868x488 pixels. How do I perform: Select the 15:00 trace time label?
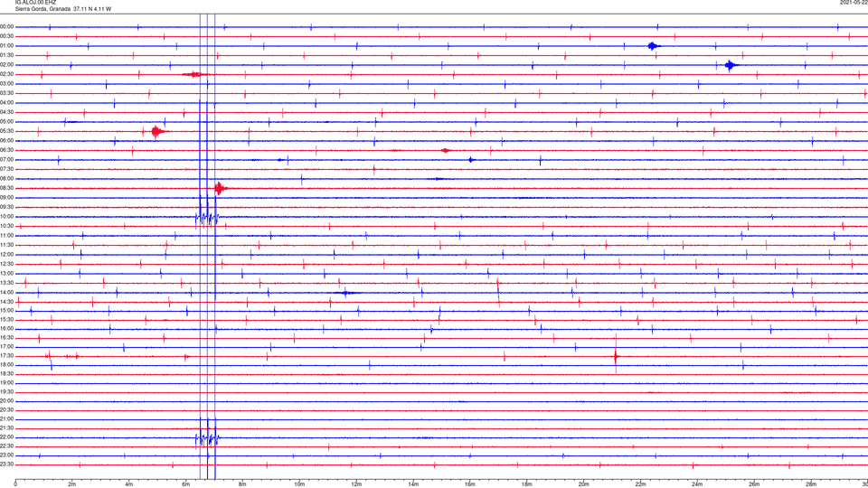[x=7, y=310]
